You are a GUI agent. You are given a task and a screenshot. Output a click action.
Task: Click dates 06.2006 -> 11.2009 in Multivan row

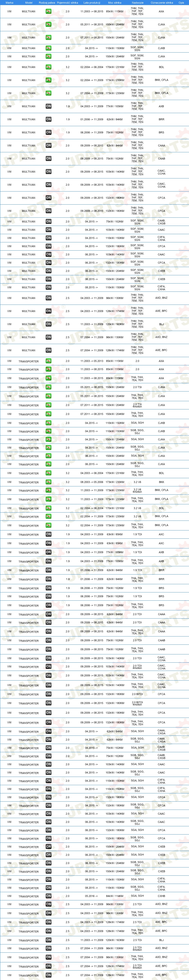[92, 132]
